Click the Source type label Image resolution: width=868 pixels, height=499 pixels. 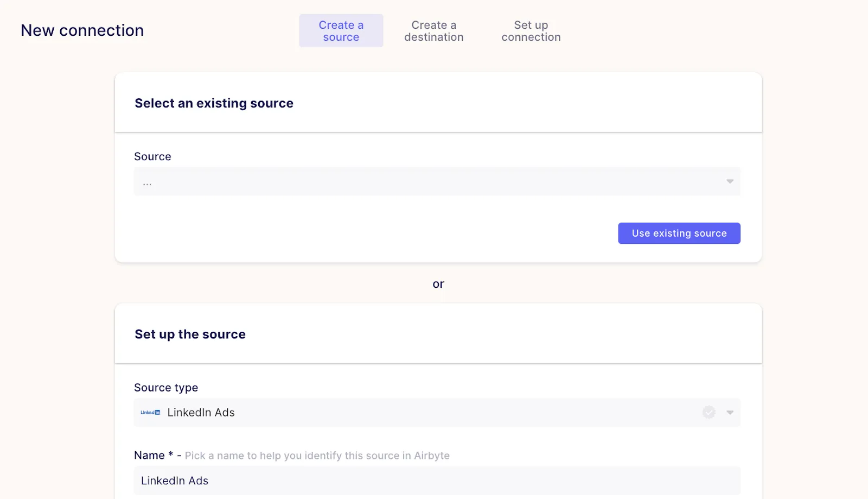coord(166,388)
